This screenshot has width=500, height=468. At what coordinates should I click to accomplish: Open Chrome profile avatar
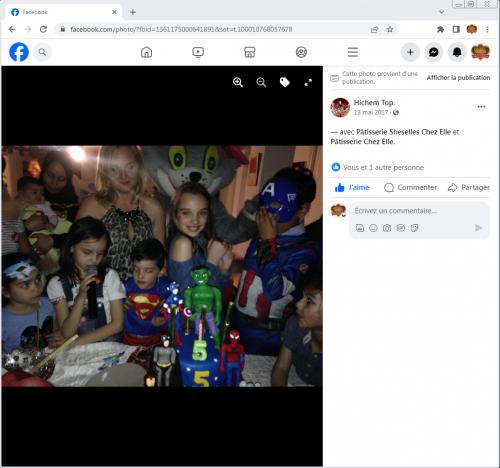(471, 29)
